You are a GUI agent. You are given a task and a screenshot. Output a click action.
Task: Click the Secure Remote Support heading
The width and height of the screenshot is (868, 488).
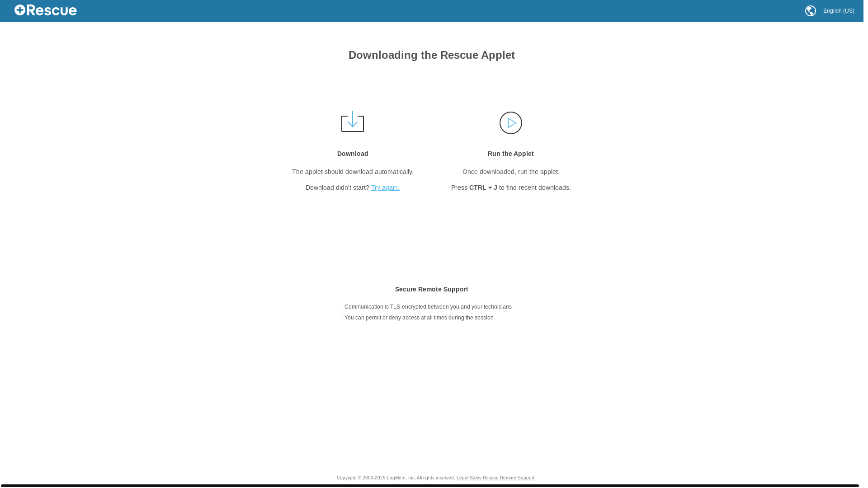coord(432,289)
